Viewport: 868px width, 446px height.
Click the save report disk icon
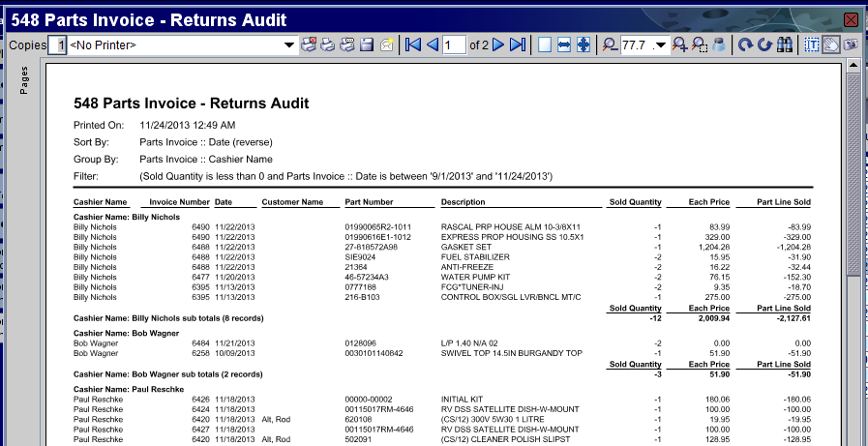367,45
